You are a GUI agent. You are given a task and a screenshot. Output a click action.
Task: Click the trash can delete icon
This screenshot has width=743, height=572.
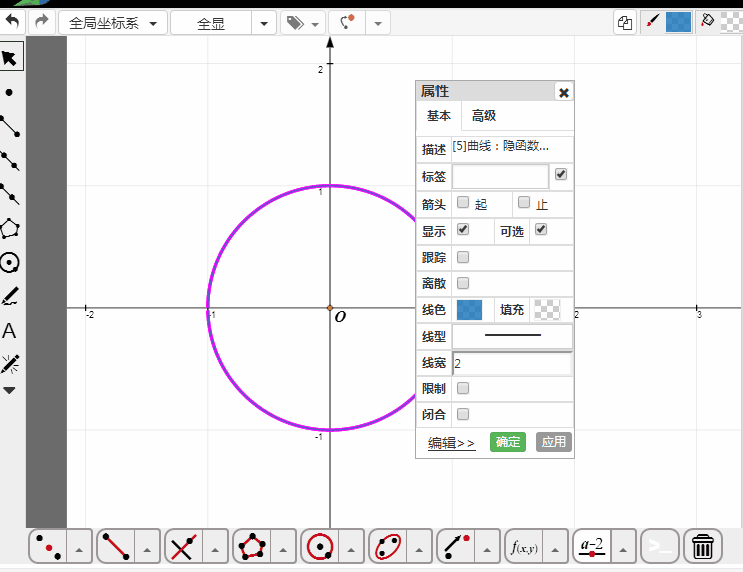pos(703,546)
